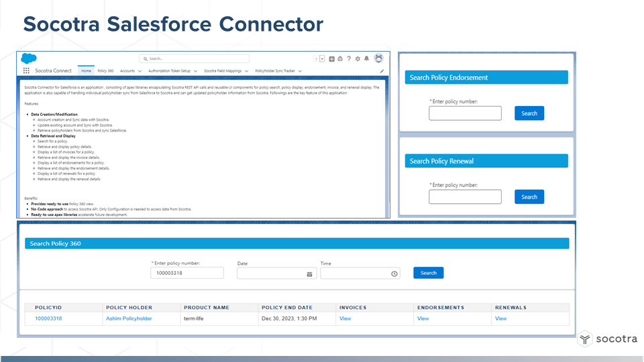Focus the Salesforce global search box
The height and width of the screenshot is (362, 644).
[195, 59]
